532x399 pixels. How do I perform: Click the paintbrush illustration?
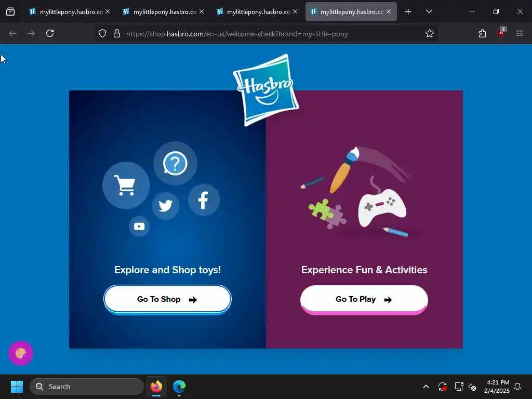coord(345,170)
